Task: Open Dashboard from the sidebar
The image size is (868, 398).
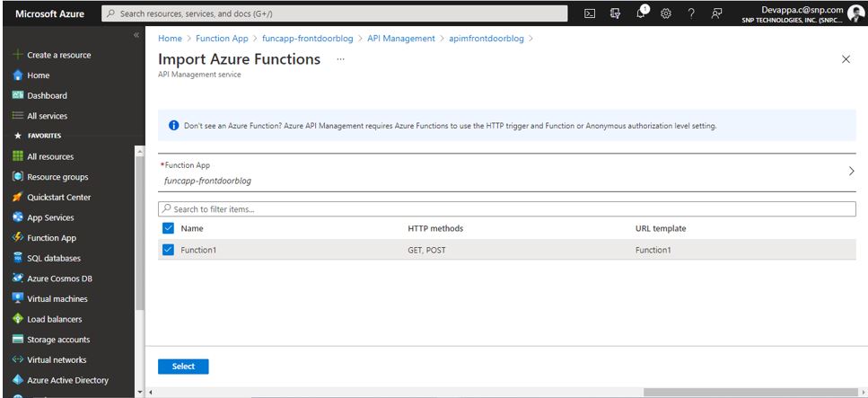Action: [x=47, y=95]
